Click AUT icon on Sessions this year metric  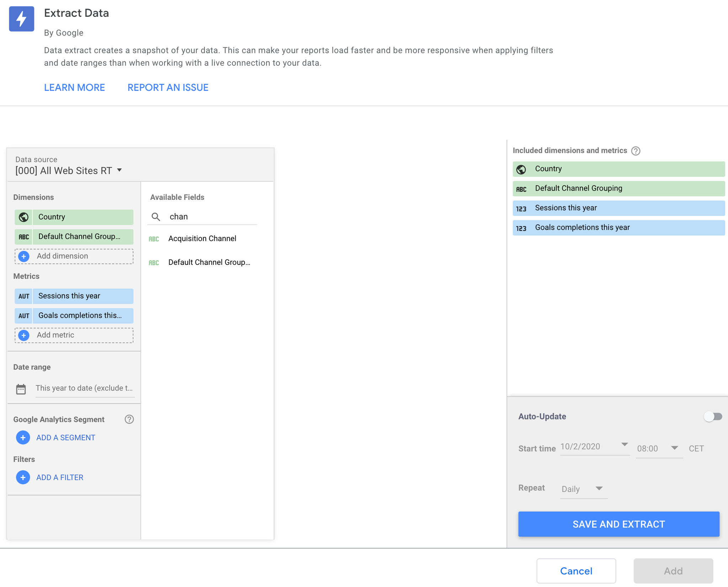pos(23,296)
